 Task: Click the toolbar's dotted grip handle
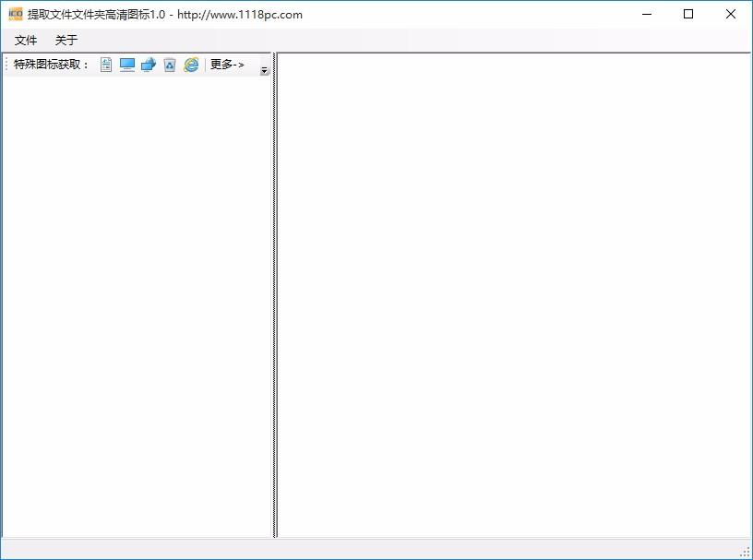(6, 65)
